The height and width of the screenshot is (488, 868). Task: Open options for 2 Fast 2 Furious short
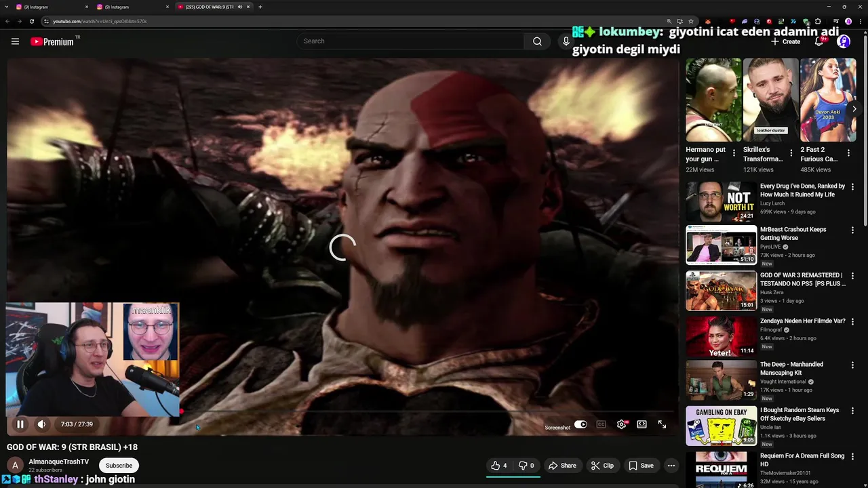[848, 154]
